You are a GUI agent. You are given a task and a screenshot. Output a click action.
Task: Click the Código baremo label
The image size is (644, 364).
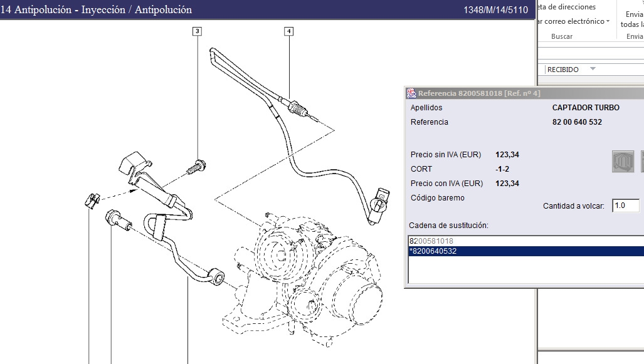[438, 198]
